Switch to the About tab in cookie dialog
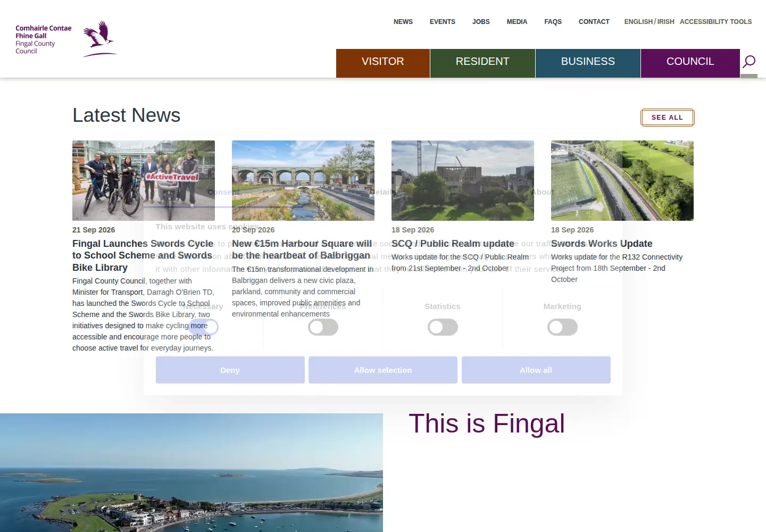 click(543, 192)
